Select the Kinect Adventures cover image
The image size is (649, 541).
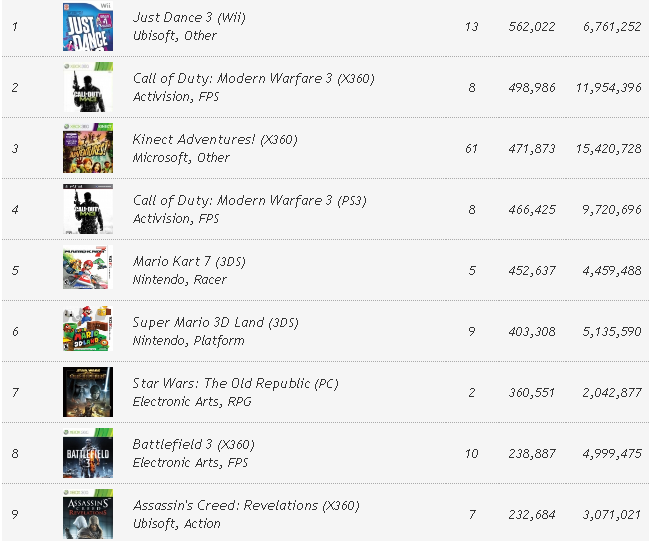tap(88, 148)
